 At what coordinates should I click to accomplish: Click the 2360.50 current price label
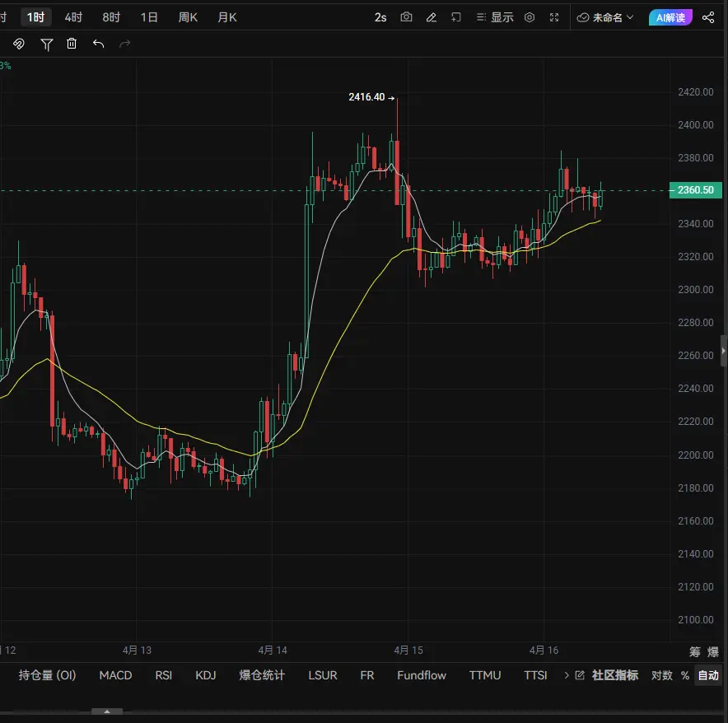pyautogui.click(x=696, y=190)
